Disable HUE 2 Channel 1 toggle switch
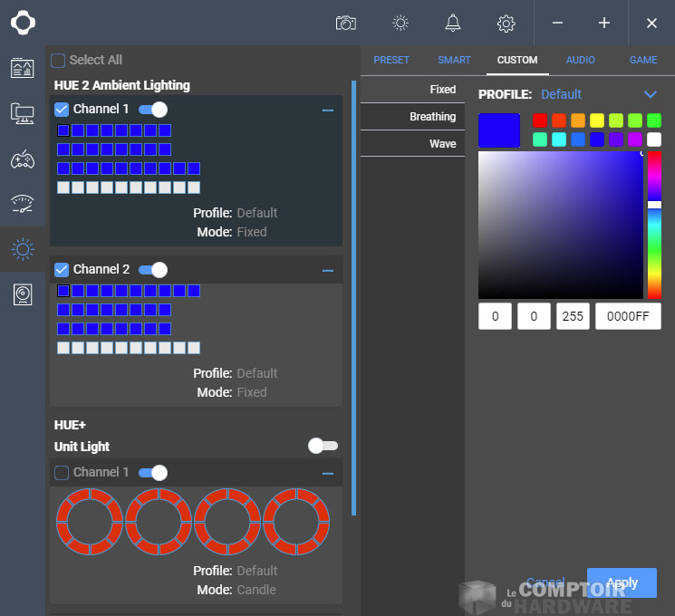The width and height of the screenshot is (675, 616). pos(153,110)
